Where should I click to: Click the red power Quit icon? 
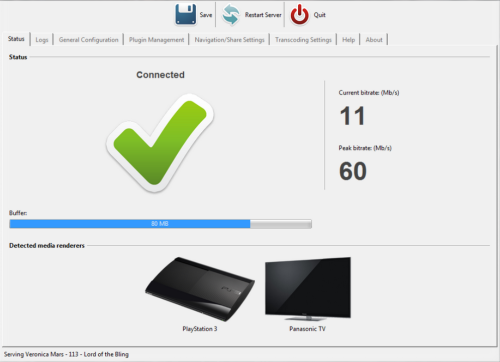pos(299,15)
